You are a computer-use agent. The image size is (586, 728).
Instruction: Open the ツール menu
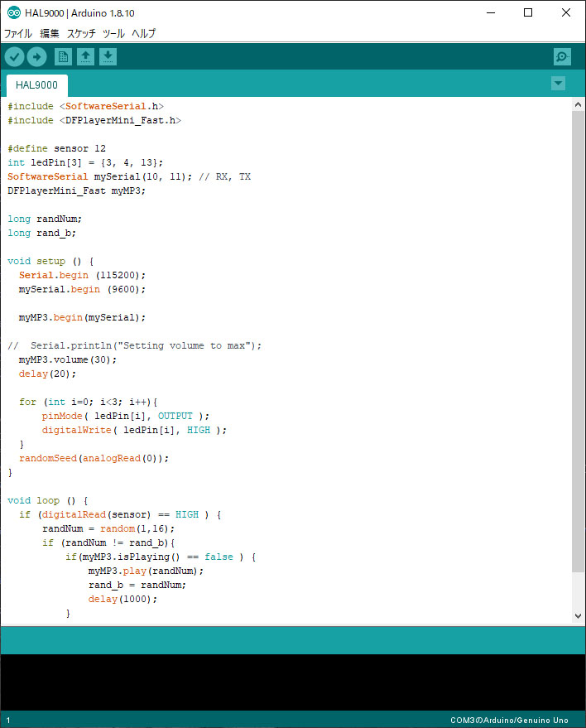coord(113,34)
